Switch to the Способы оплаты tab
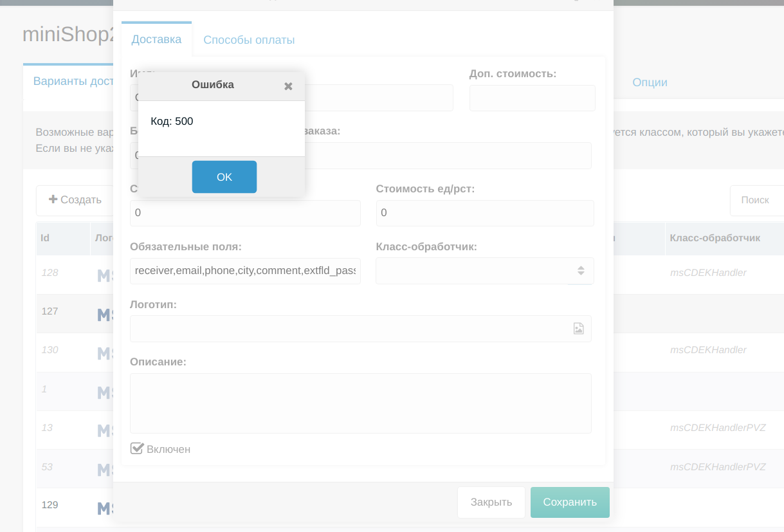 249,40
